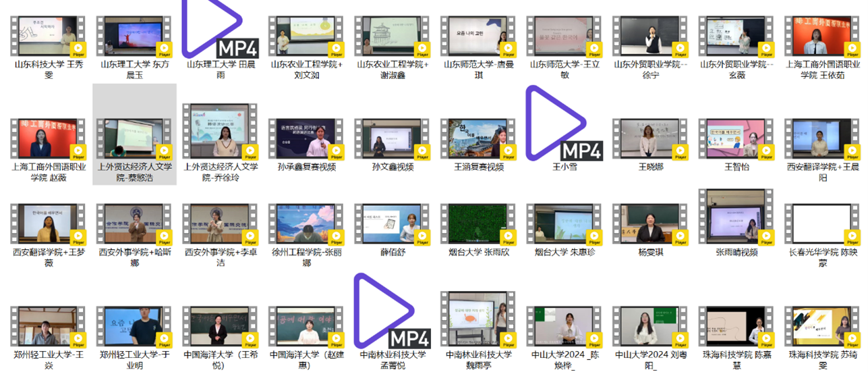Open the 王涵复赛视频 video thumbnail
This screenshot has width=868, height=372.
(478, 138)
